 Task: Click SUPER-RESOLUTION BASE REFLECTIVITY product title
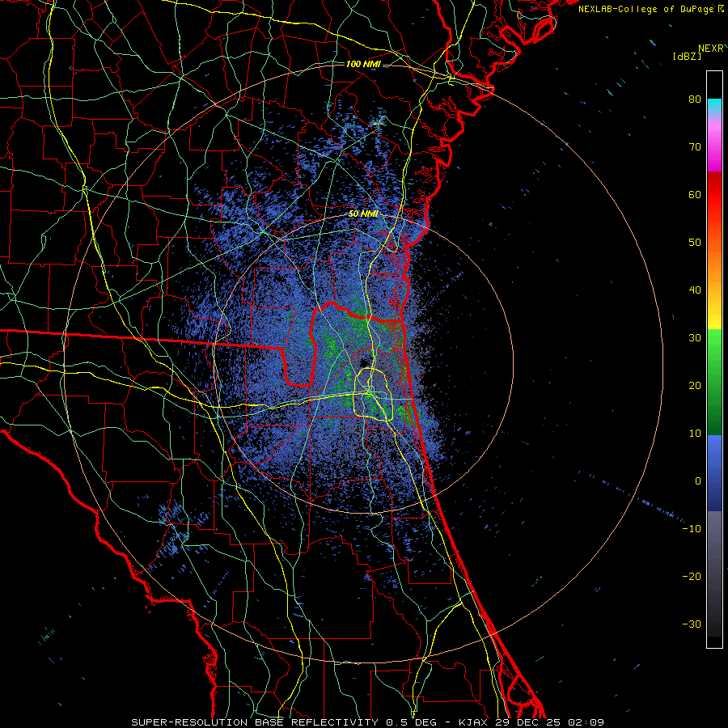point(255,722)
